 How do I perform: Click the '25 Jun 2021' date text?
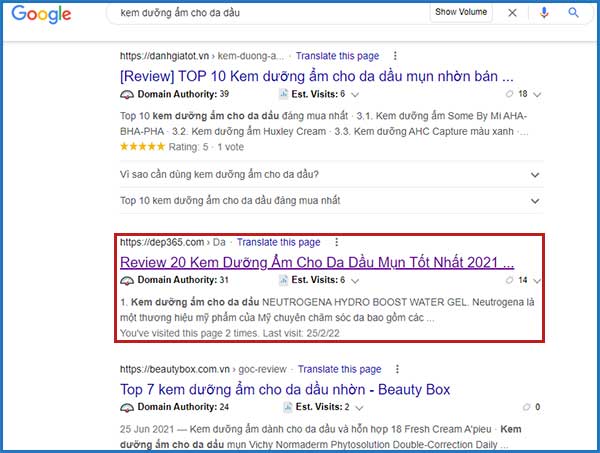point(147,429)
